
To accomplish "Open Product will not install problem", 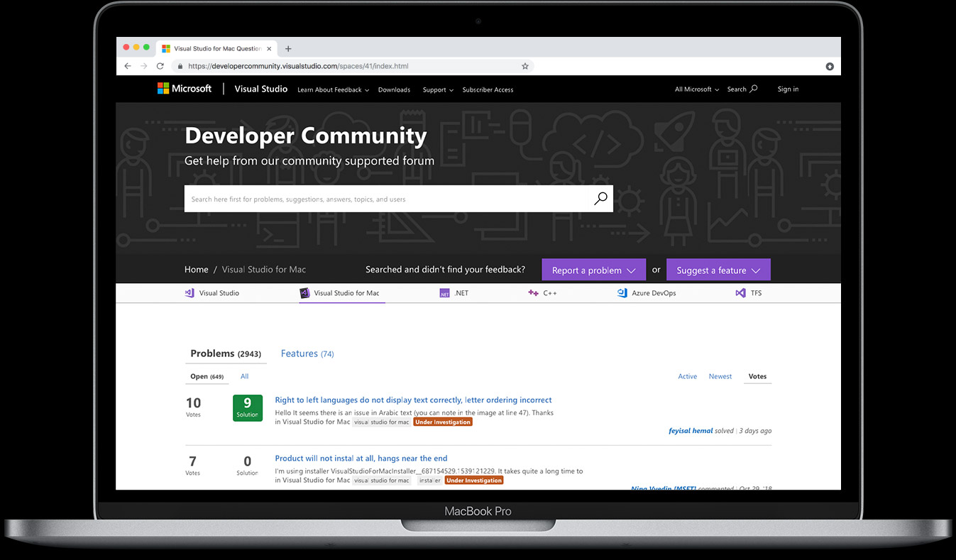I will [361, 458].
